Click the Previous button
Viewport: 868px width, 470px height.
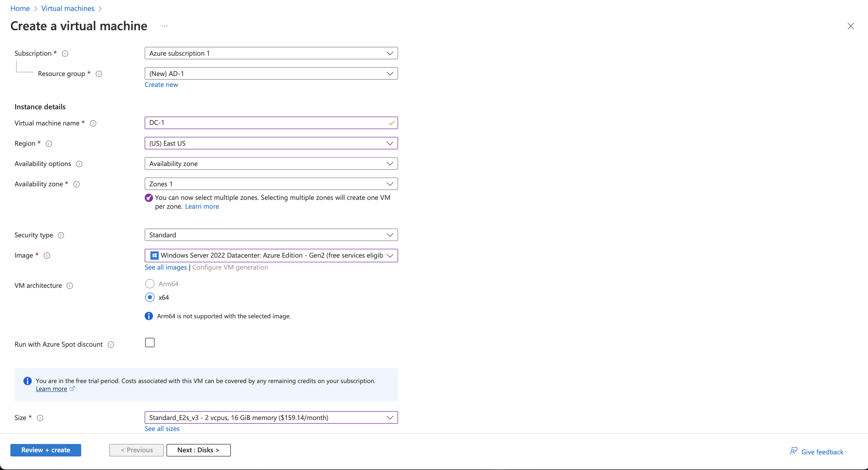[136, 450]
